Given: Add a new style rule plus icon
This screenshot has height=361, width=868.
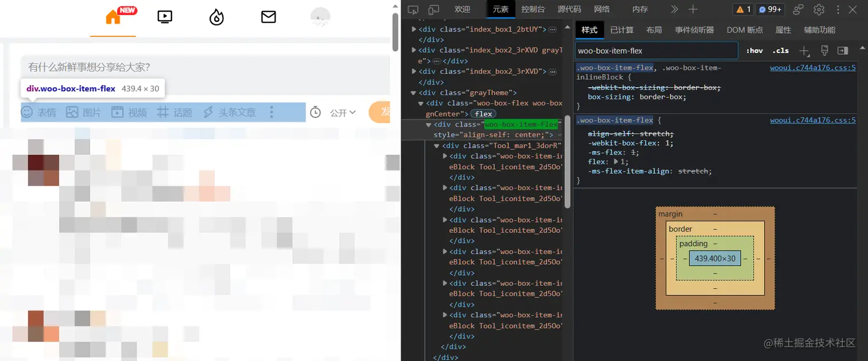Looking at the screenshot, I should pos(804,51).
